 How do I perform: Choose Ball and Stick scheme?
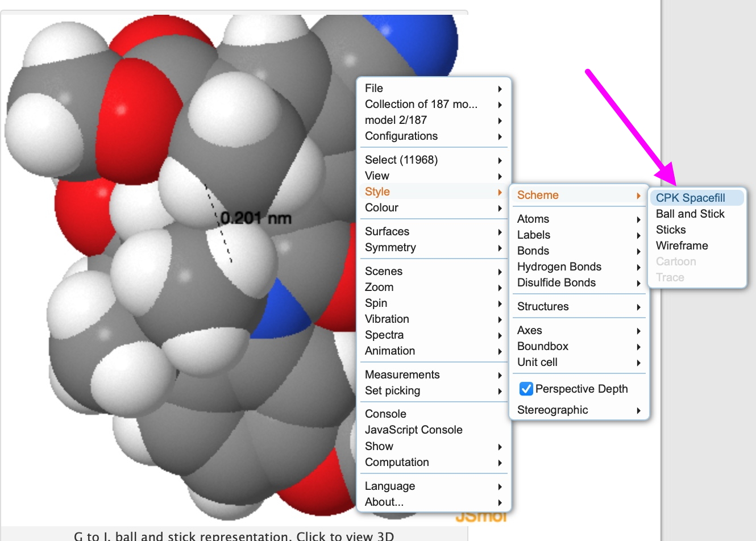pyautogui.click(x=690, y=214)
